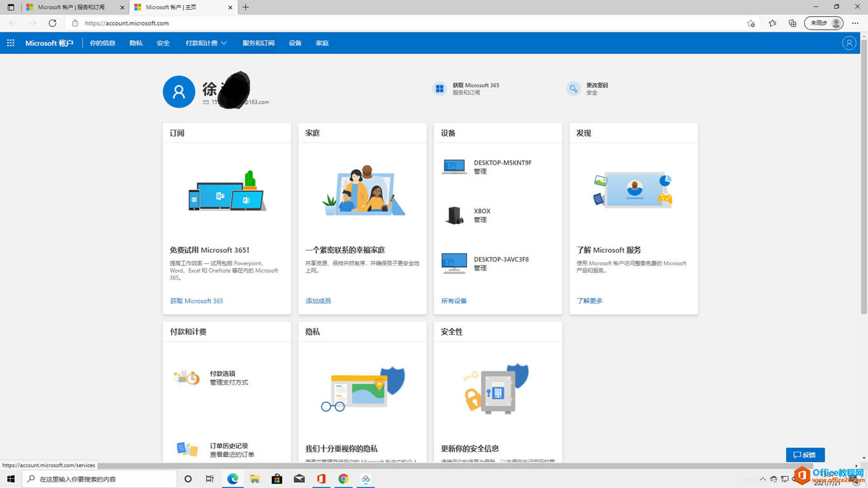Image resolution: width=868 pixels, height=488 pixels.
Task: Go to 家庭 in the navigation bar
Action: [x=322, y=43]
